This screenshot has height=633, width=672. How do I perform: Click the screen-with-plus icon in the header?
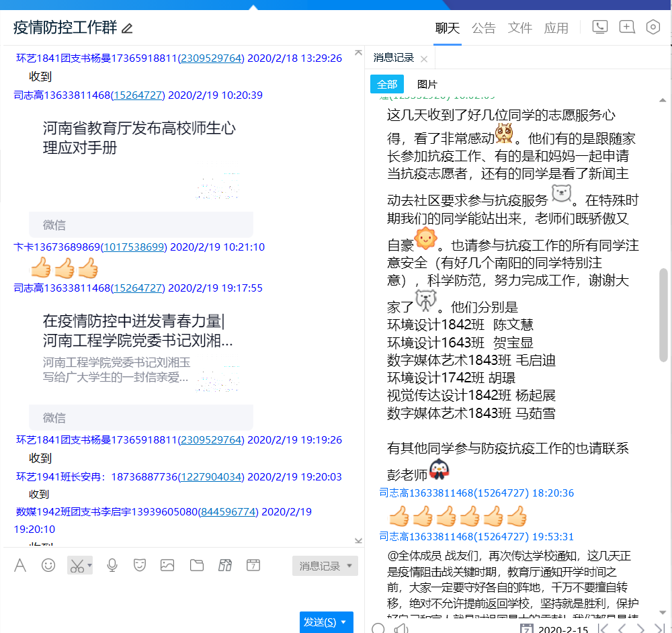point(626,27)
